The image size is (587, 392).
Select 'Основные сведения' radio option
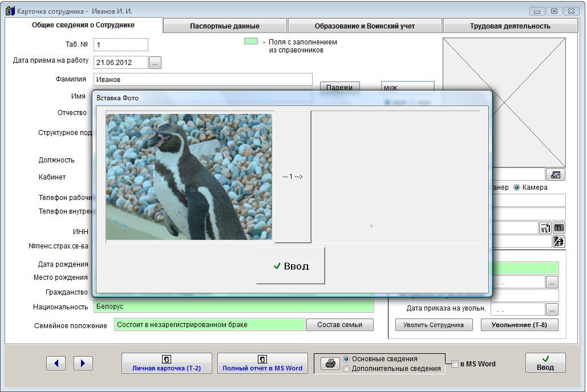click(x=346, y=359)
